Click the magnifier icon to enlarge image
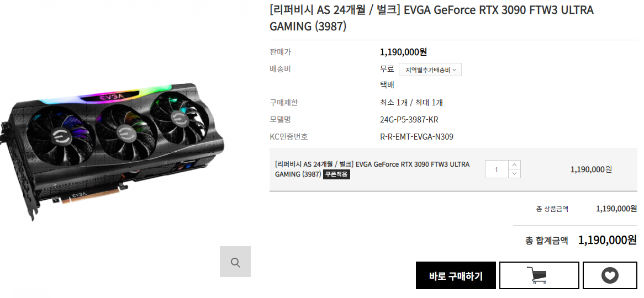644x298 pixels. (x=235, y=262)
